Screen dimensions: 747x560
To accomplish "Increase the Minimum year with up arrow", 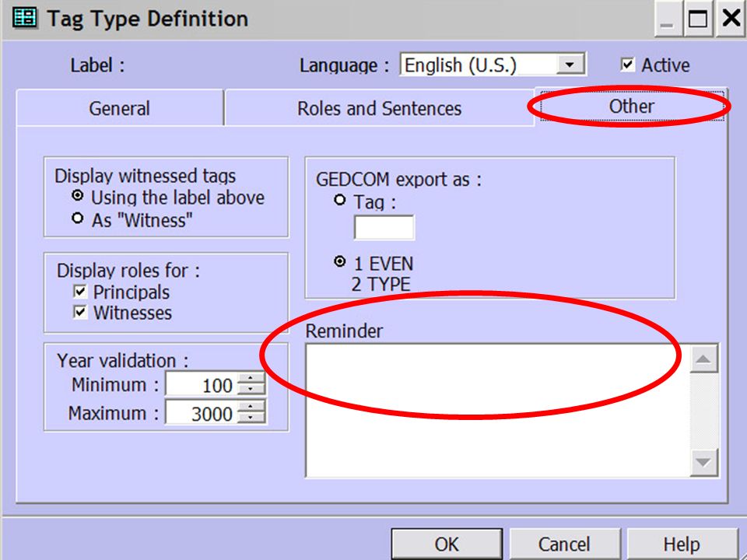I will tap(251, 379).
